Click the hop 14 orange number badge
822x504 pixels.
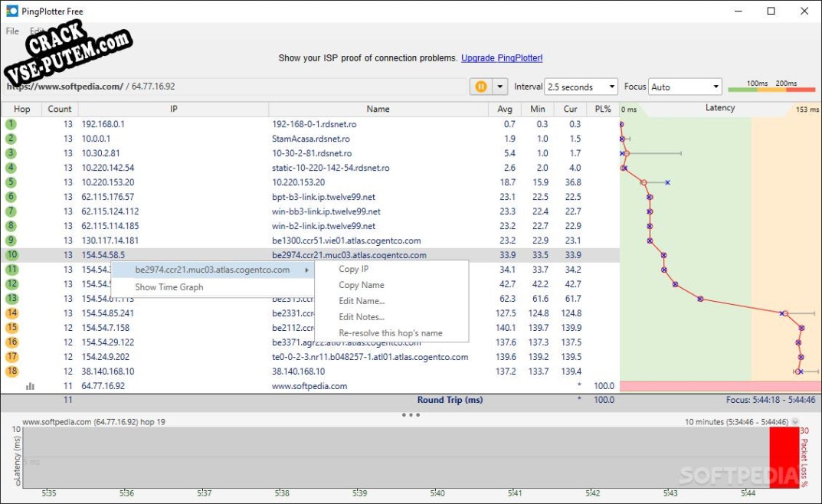[x=11, y=313]
